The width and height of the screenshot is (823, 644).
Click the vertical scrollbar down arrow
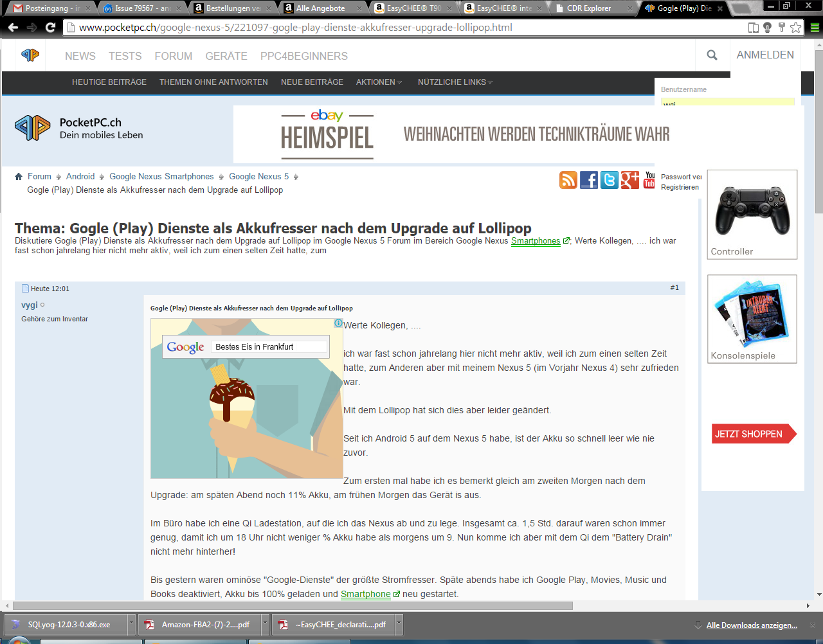click(x=818, y=595)
